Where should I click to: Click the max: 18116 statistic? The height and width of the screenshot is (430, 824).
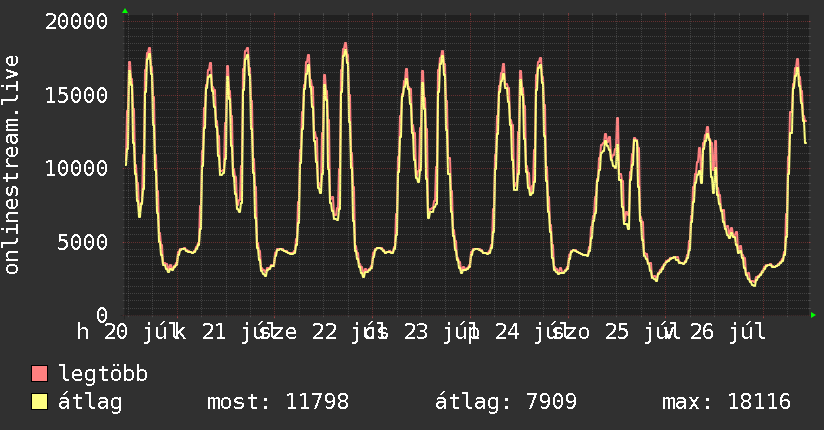[x=726, y=402]
